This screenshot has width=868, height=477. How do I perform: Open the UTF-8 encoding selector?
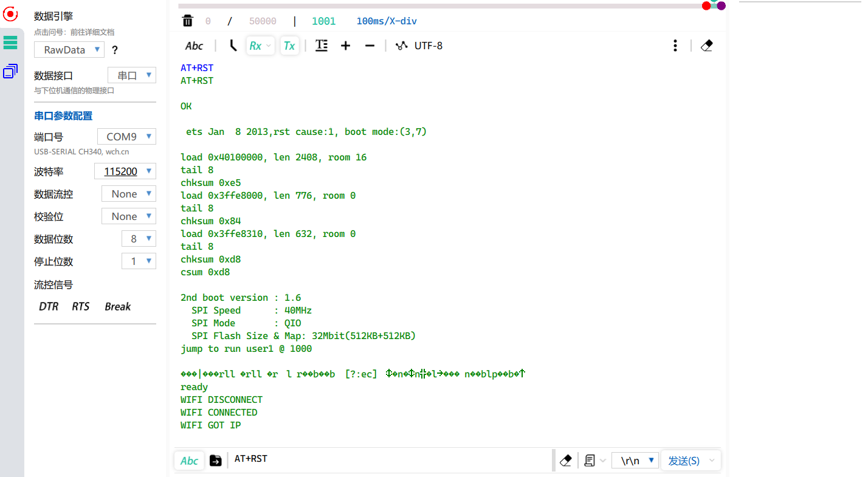429,46
